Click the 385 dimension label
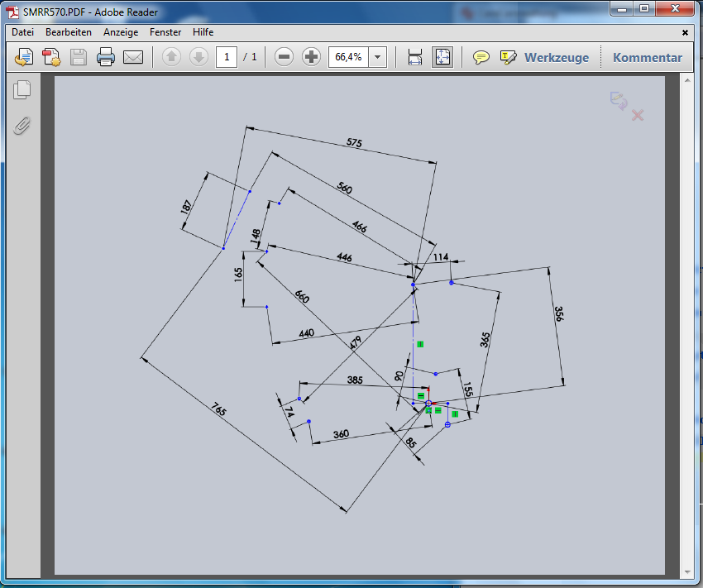This screenshot has width=703, height=588. (355, 380)
